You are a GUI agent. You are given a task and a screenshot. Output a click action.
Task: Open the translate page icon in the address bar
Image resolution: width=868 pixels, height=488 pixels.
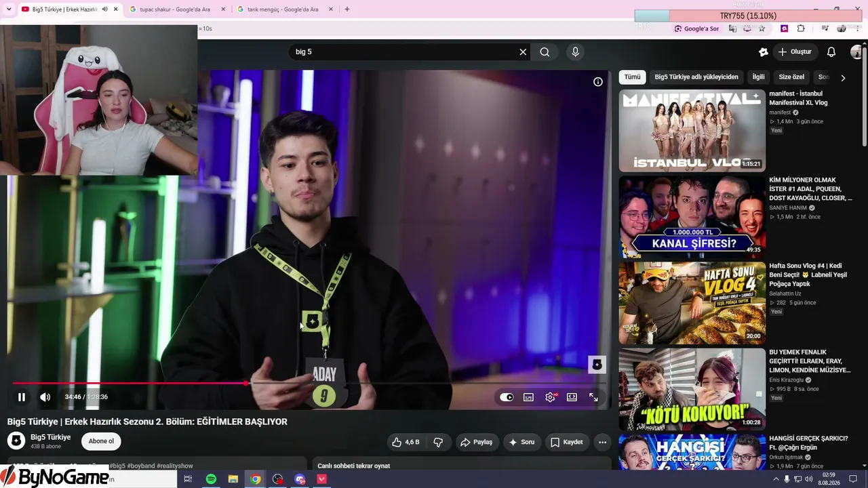(x=732, y=28)
